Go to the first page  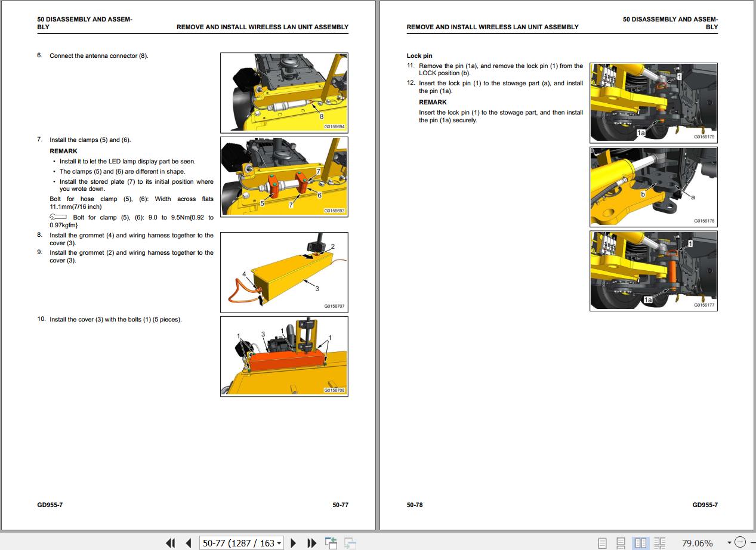pos(171,543)
